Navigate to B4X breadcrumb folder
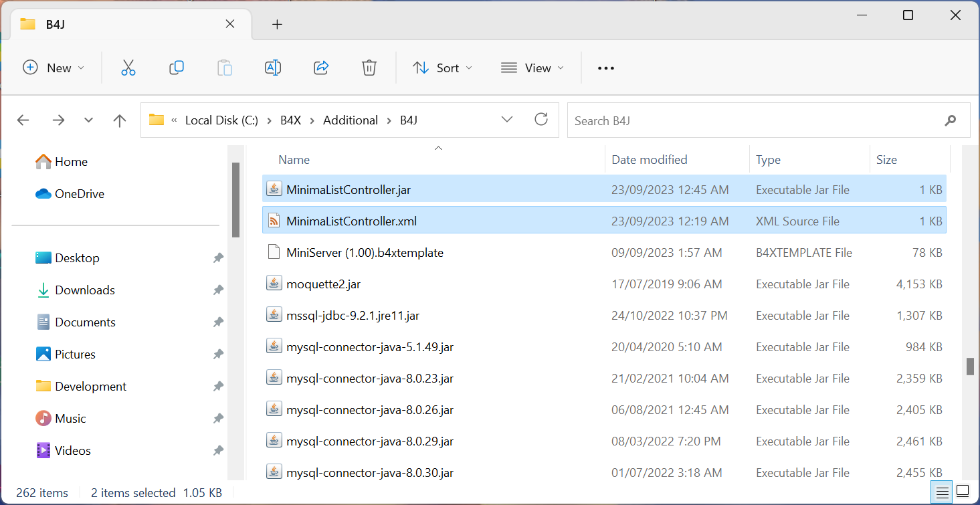The image size is (980, 505). (x=291, y=120)
